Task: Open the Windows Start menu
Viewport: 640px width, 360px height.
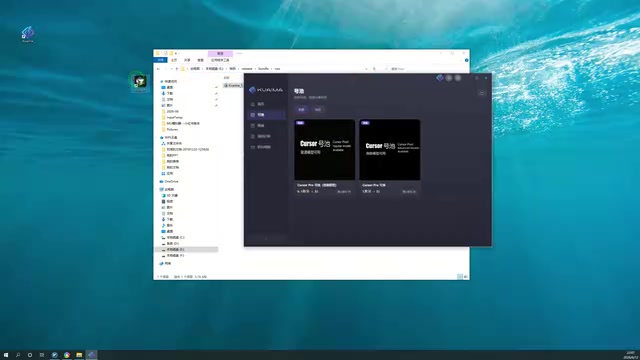Action: point(6,355)
